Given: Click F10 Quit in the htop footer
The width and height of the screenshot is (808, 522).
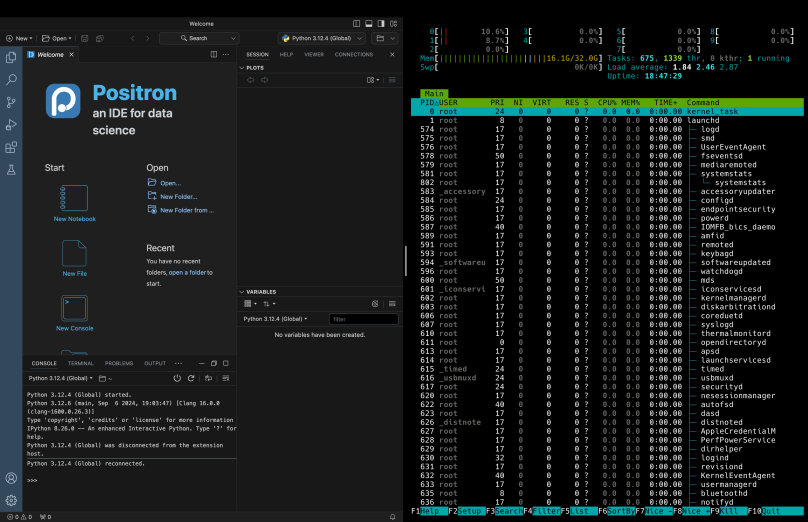Looking at the screenshot, I should click(x=776, y=511).
